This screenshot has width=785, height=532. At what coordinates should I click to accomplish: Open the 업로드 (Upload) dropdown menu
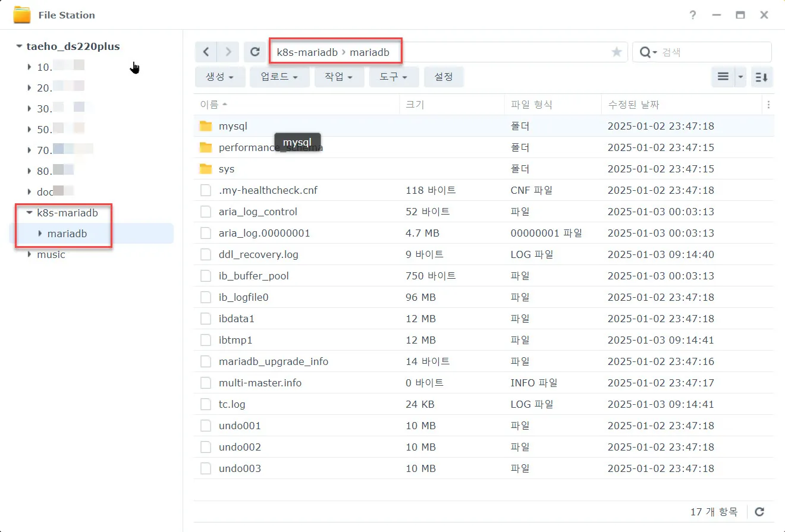coord(280,77)
